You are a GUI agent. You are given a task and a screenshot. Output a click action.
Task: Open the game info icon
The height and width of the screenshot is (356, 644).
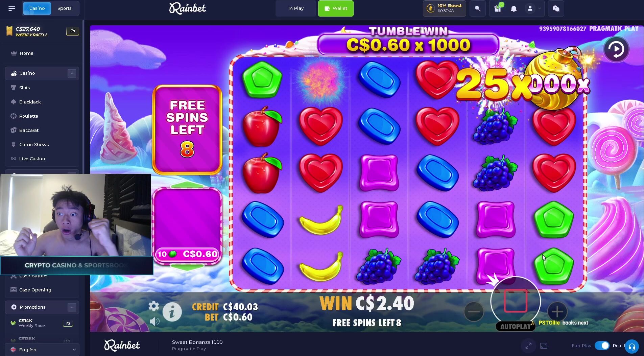click(172, 312)
